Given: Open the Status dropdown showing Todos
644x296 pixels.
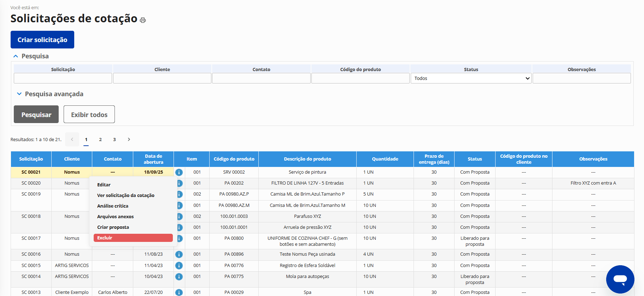Looking at the screenshot, I should [471, 78].
